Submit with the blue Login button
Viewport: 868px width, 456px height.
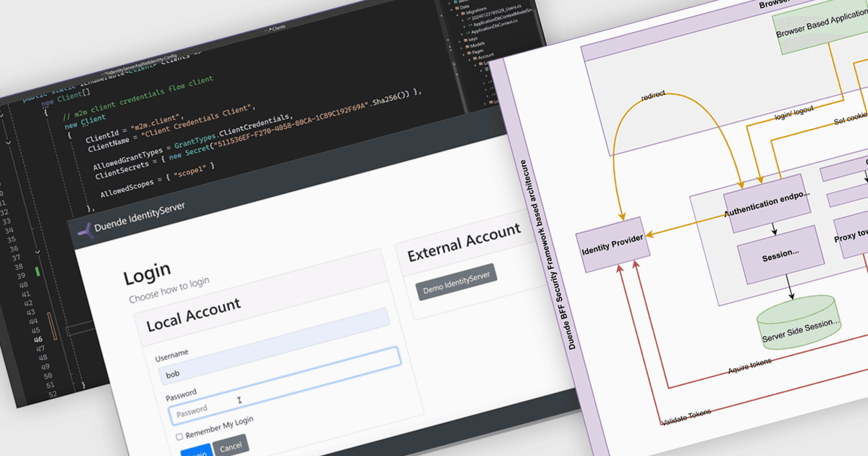pyautogui.click(x=197, y=451)
